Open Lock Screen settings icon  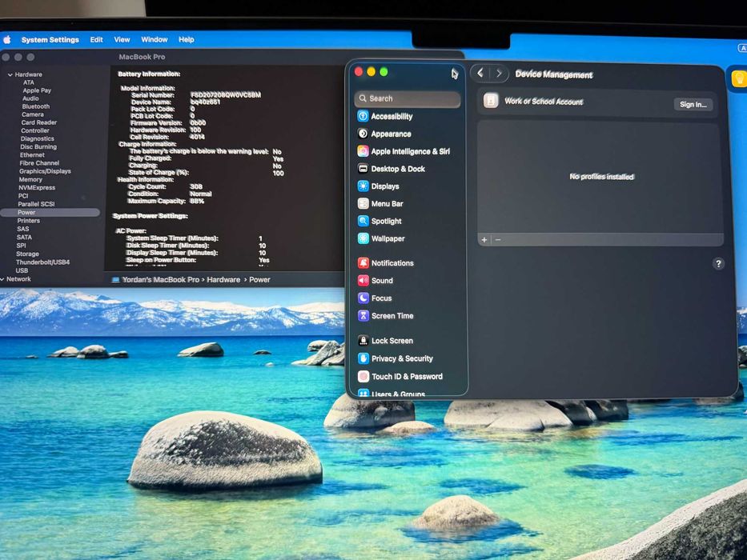pyautogui.click(x=363, y=341)
